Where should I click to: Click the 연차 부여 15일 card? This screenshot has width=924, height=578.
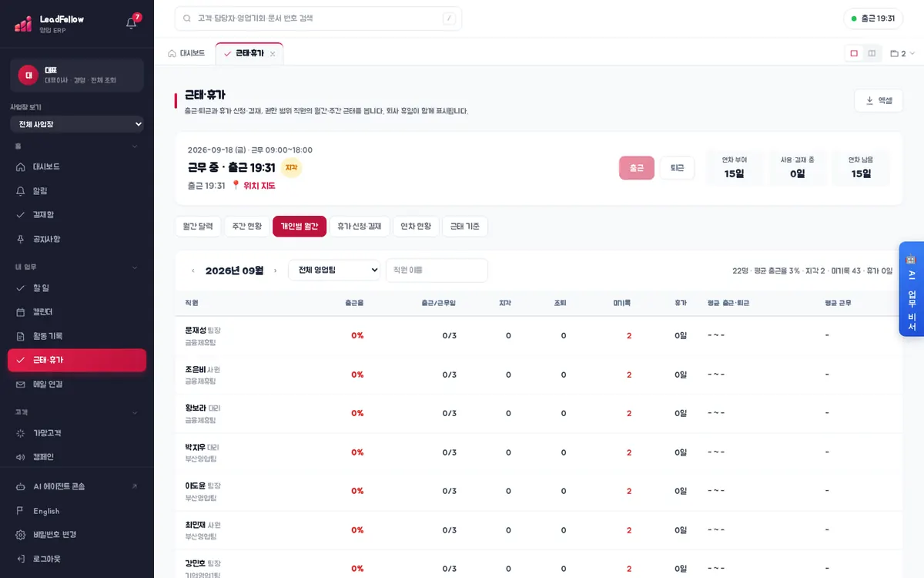coord(734,168)
